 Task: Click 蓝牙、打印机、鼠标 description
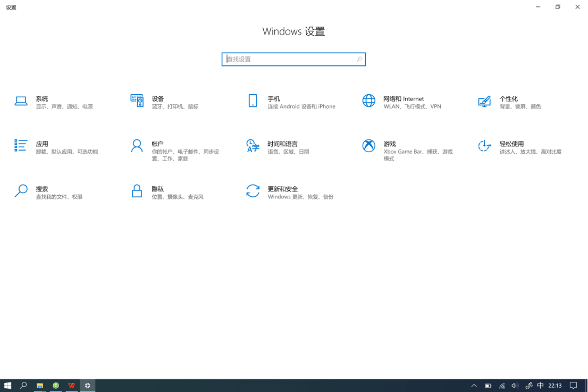(175, 106)
